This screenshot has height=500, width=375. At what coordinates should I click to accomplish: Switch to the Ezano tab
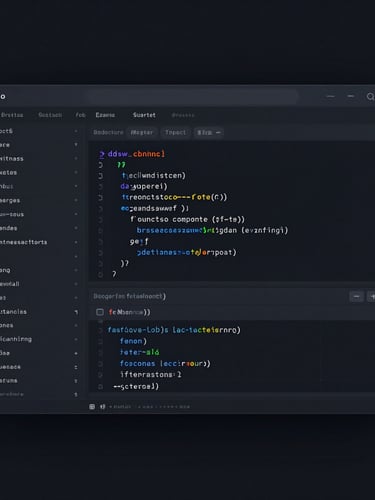pyautogui.click(x=105, y=115)
